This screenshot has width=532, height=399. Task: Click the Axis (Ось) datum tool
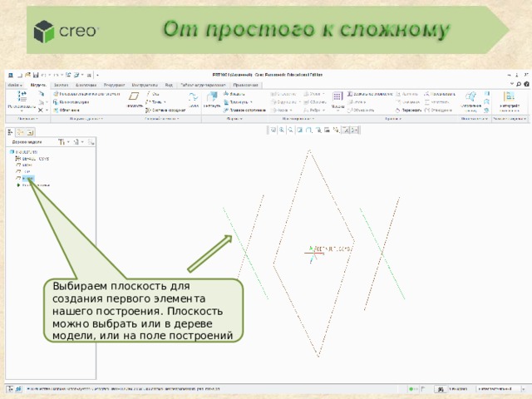click(153, 94)
